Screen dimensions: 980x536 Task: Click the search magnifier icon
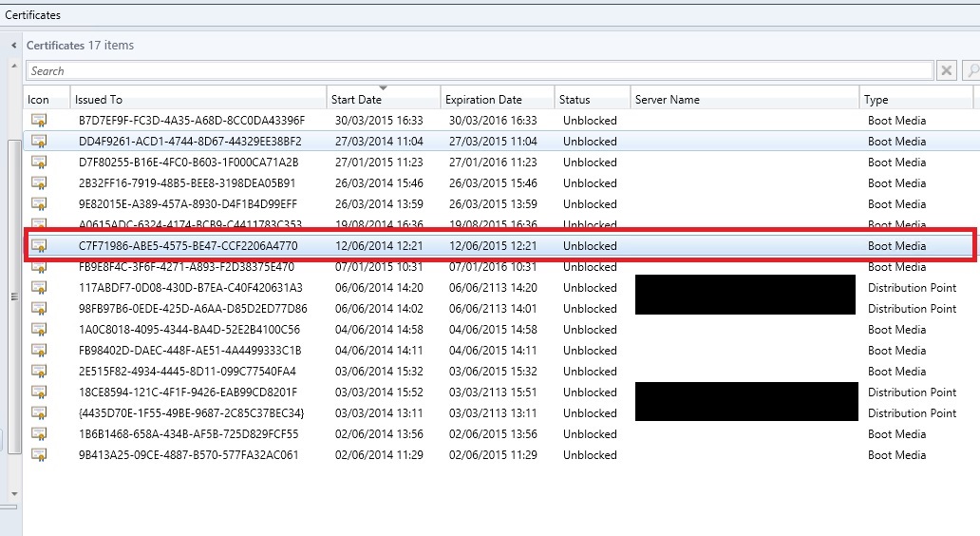pyautogui.click(x=971, y=71)
